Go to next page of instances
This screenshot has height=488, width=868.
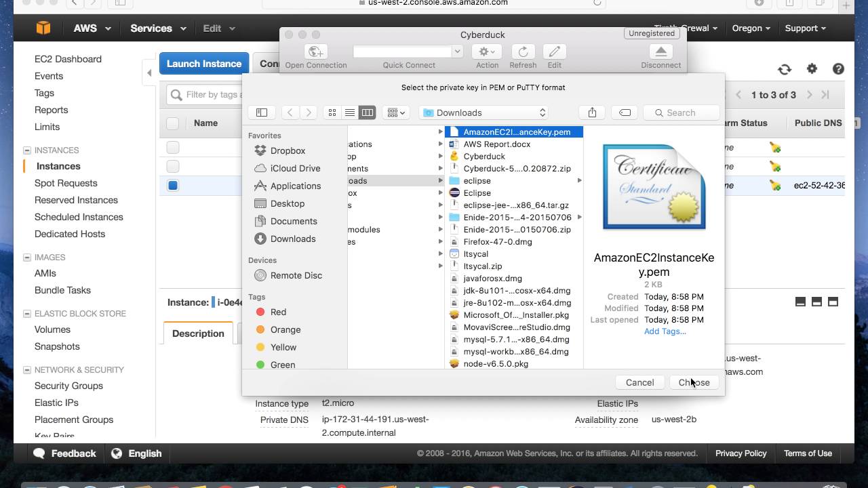point(810,95)
